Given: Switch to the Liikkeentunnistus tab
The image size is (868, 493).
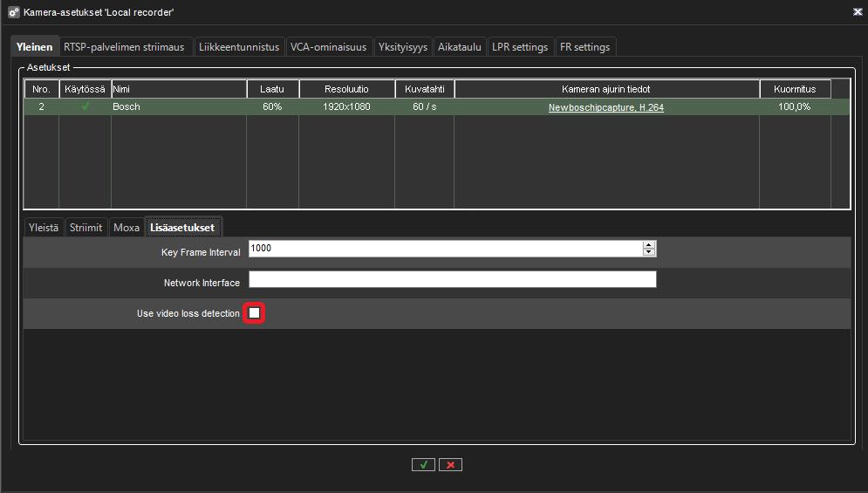Looking at the screenshot, I should coord(239,47).
